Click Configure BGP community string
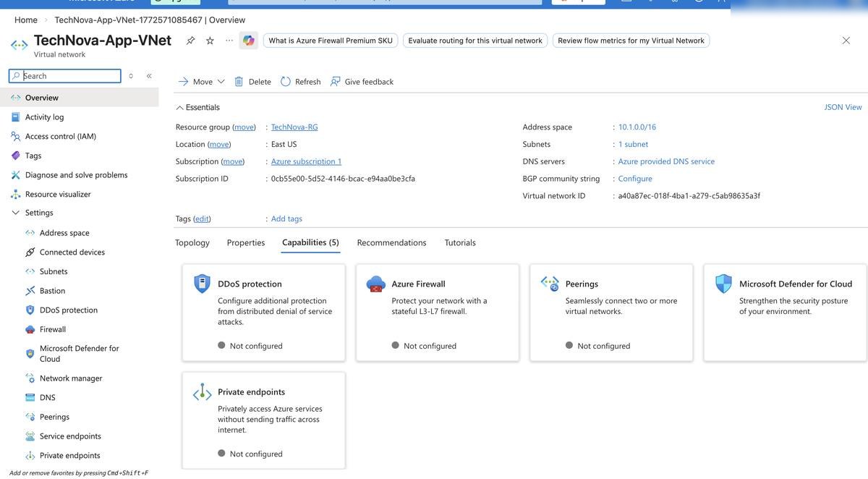 (635, 179)
